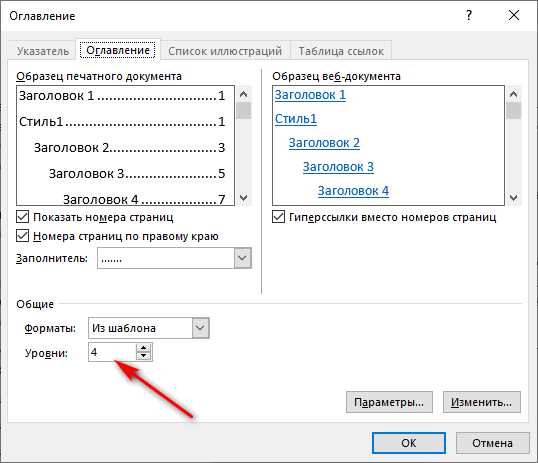Image resolution: width=538 pixels, height=463 pixels.
Task: Click the Образец веб-документа label
Action: pyautogui.click(x=336, y=76)
